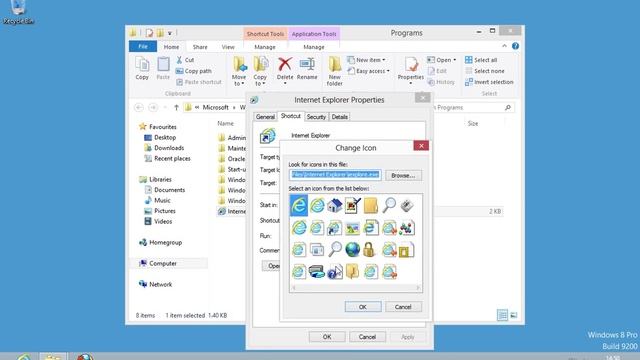Switch to the View ribbon tab
The image size is (640, 360).
[x=228, y=47]
